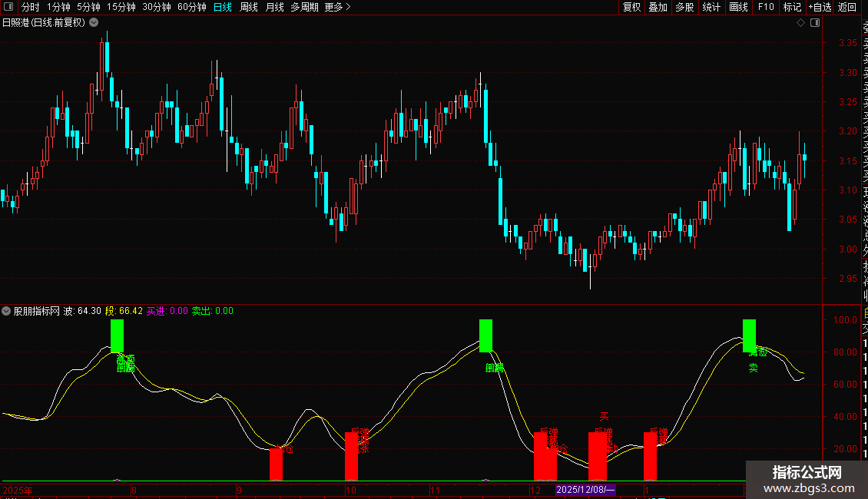
Task: Select the 15分钟 period
Action: tap(121, 7)
